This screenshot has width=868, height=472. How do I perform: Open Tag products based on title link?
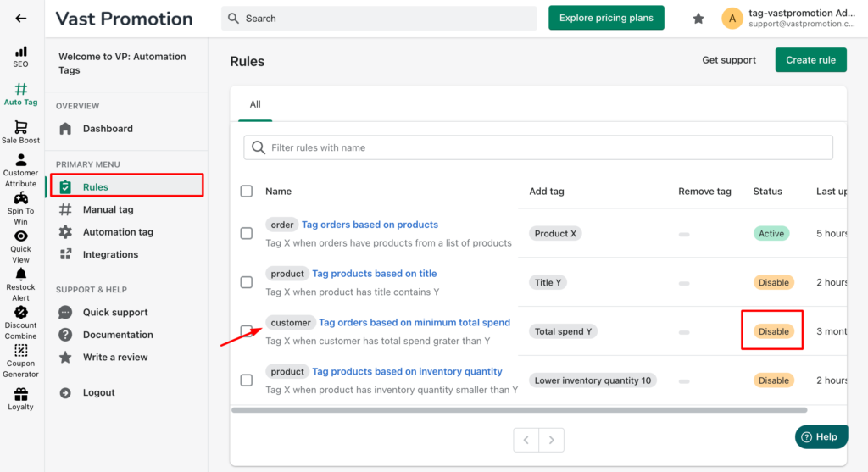pos(374,274)
